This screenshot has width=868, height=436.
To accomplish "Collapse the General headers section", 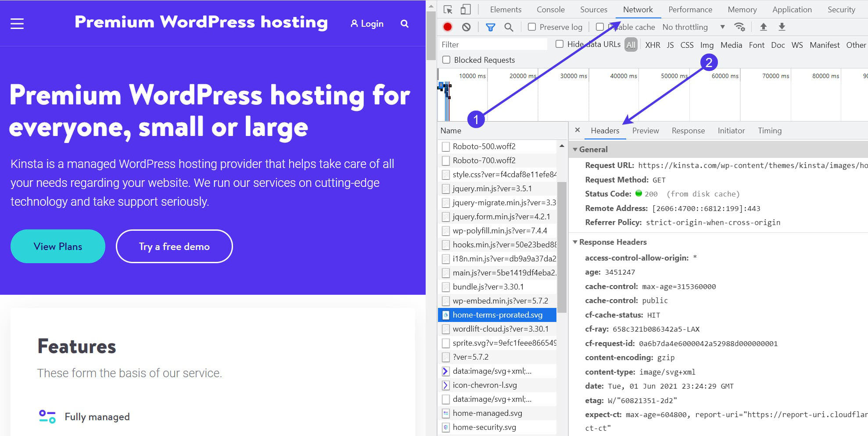I will (576, 149).
